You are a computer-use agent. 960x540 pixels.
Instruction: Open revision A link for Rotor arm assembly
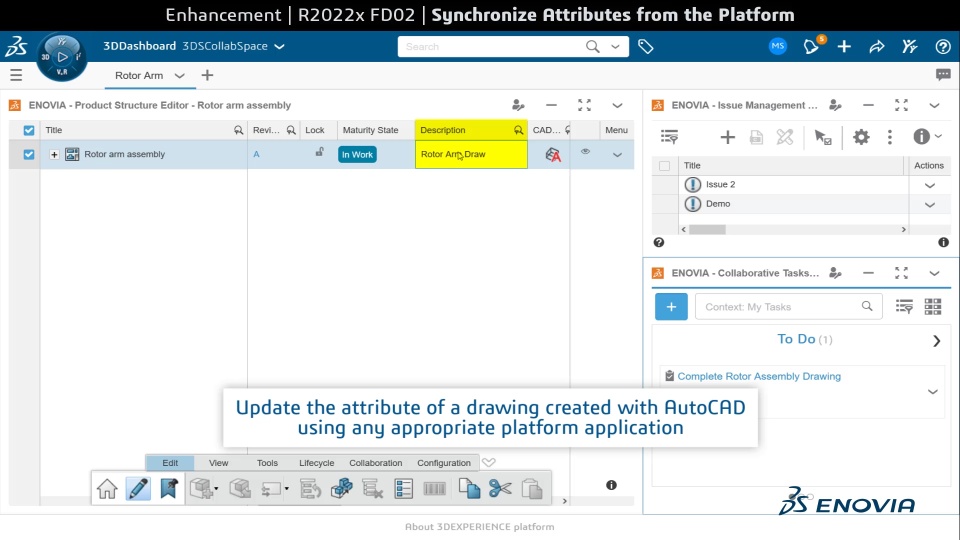(257, 154)
